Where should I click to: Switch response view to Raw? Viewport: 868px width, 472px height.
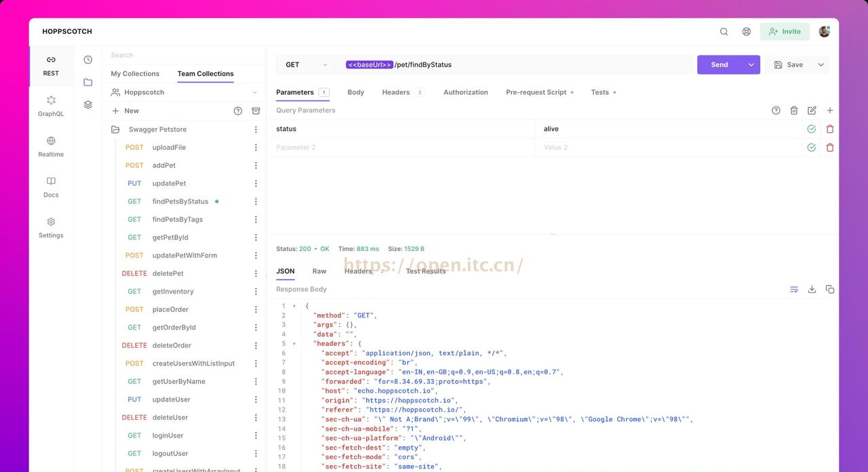coord(319,271)
